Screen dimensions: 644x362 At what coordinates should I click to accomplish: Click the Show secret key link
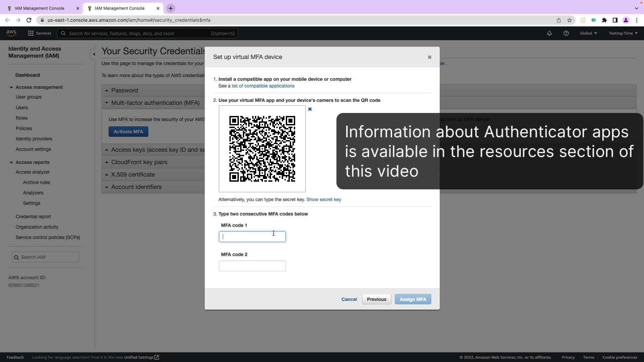click(x=323, y=199)
